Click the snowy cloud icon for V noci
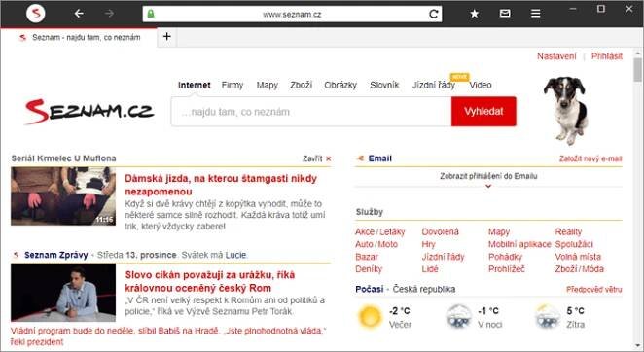This screenshot has width=644, height=352. point(459,316)
